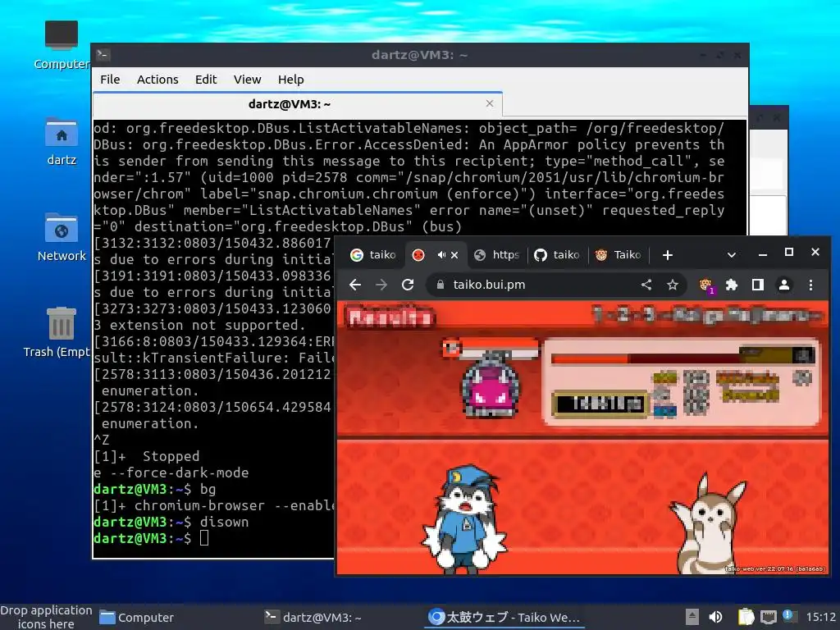840x630 pixels.
Task: Switch to the https browser tab
Action: coord(496,255)
